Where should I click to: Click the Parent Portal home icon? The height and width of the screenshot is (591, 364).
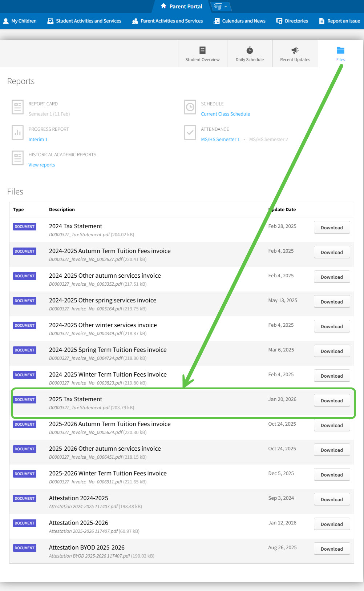click(163, 6)
